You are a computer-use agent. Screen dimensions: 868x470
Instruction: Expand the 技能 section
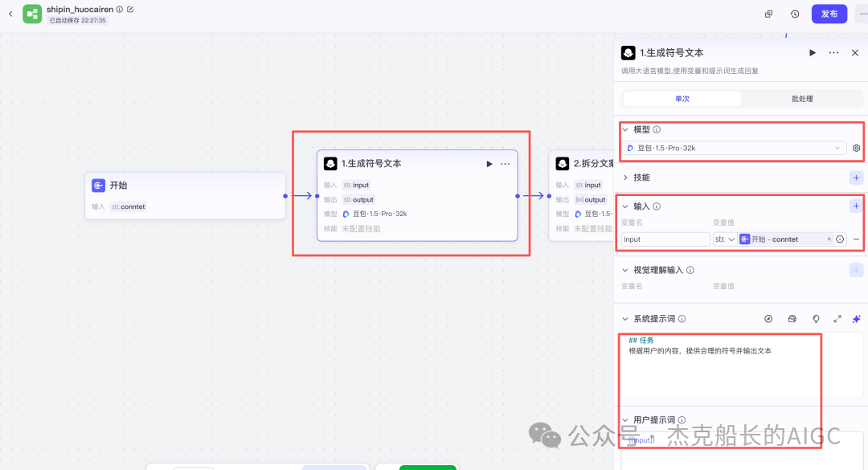(x=625, y=178)
